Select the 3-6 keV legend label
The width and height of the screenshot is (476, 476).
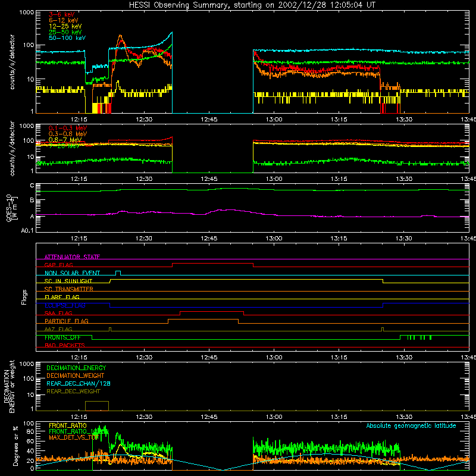(x=62, y=14)
